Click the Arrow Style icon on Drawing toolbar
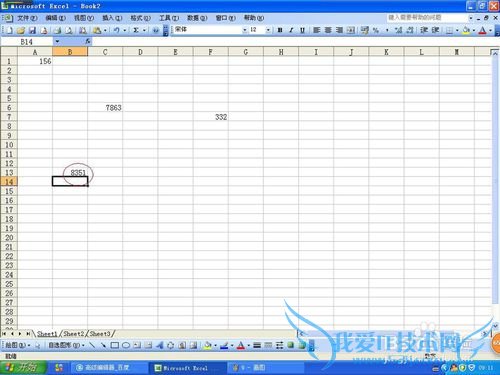 pyautogui.click(x=279, y=345)
